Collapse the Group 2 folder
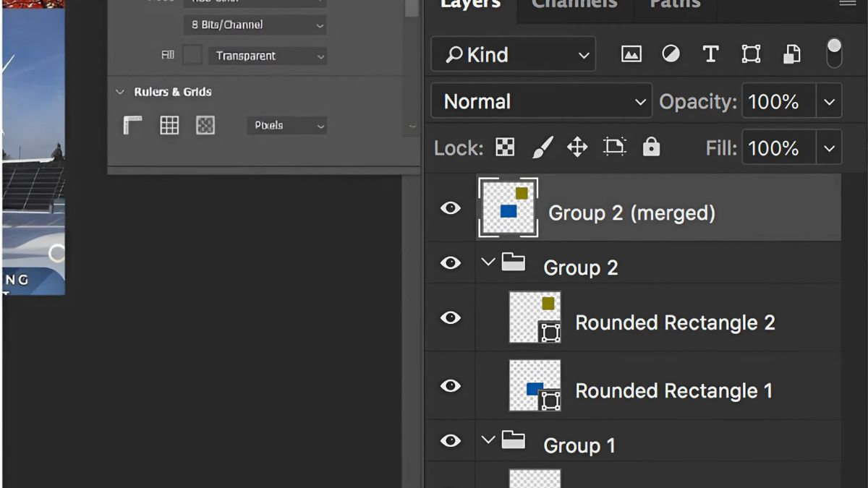Screen dimensions: 868x488 488,262
